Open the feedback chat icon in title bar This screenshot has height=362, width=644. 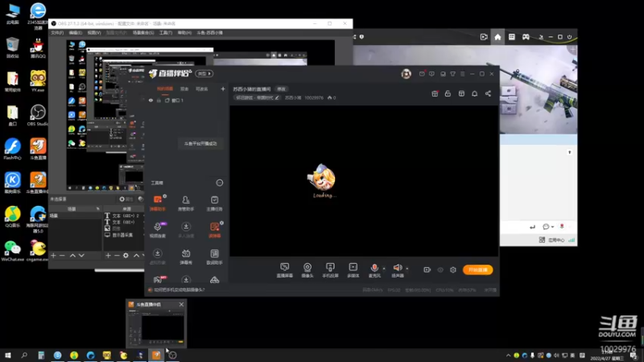click(431, 74)
